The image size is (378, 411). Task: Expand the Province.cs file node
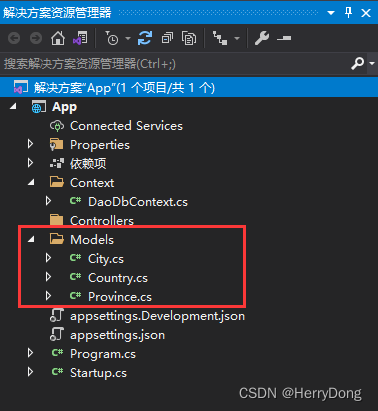[x=48, y=296]
